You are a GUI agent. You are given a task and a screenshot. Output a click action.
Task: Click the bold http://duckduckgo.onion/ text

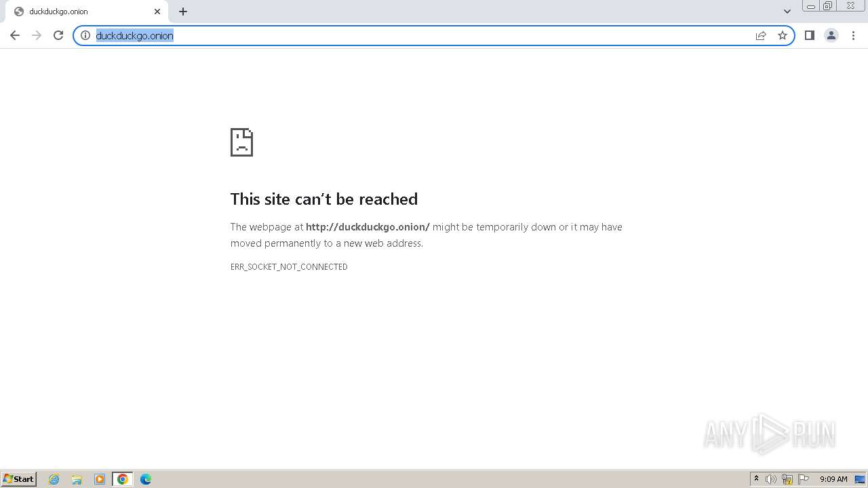click(368, 227)
